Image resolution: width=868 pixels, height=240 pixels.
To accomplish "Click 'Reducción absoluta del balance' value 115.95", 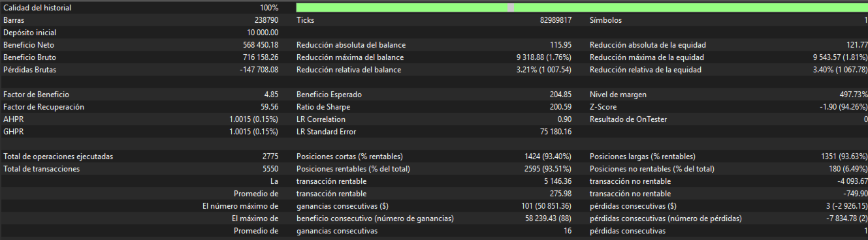I will point(561,45).
